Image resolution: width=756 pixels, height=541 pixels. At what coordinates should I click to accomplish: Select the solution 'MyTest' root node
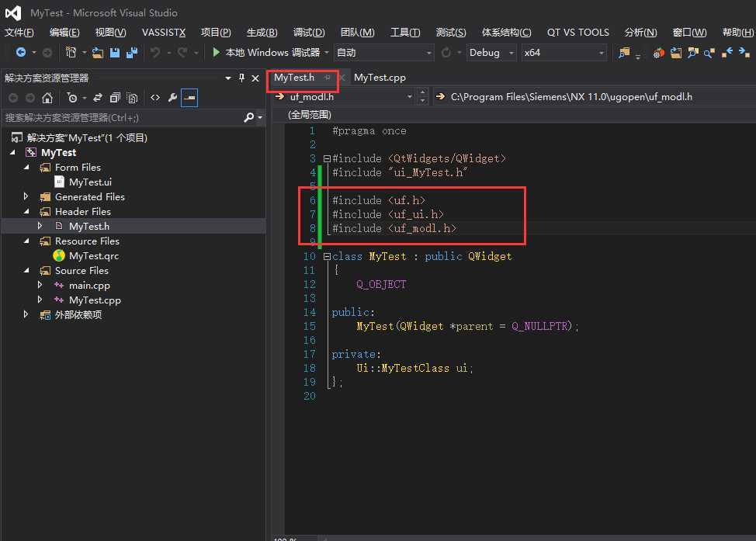tap(87, 137)
